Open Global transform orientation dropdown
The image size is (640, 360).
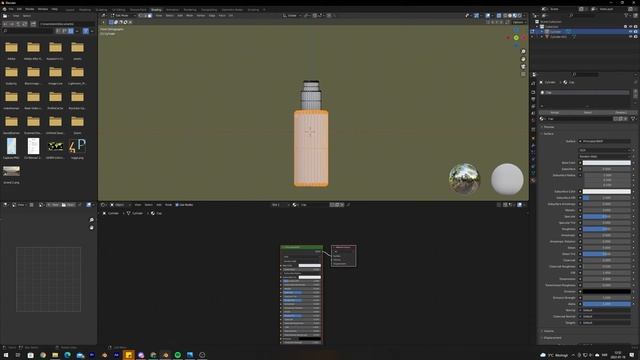click(x=292, y=16)
